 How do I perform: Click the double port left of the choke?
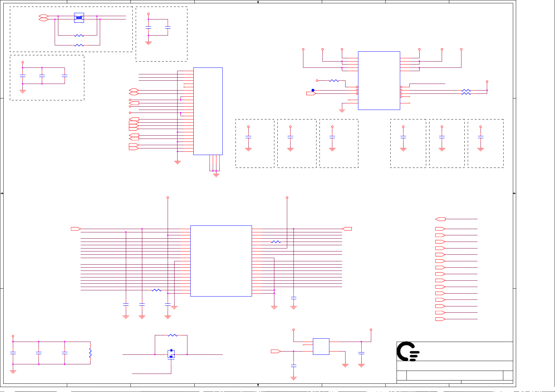[x=43, y=17]
